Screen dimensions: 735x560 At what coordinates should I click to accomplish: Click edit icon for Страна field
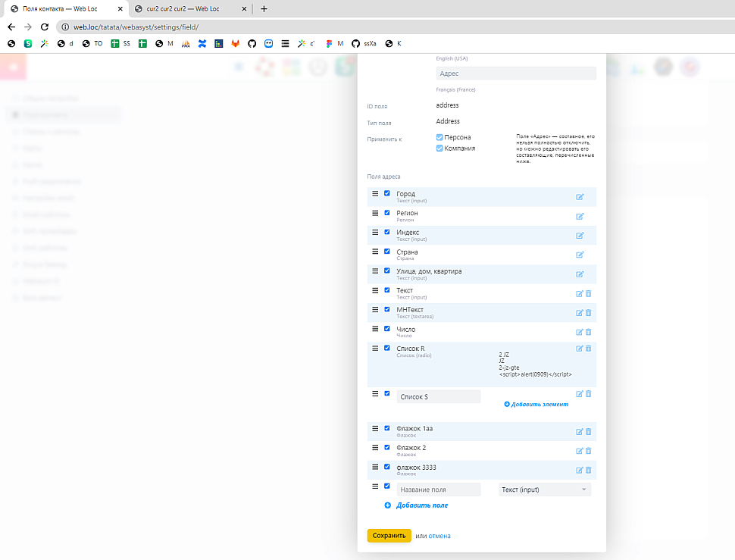click(580, 255)
